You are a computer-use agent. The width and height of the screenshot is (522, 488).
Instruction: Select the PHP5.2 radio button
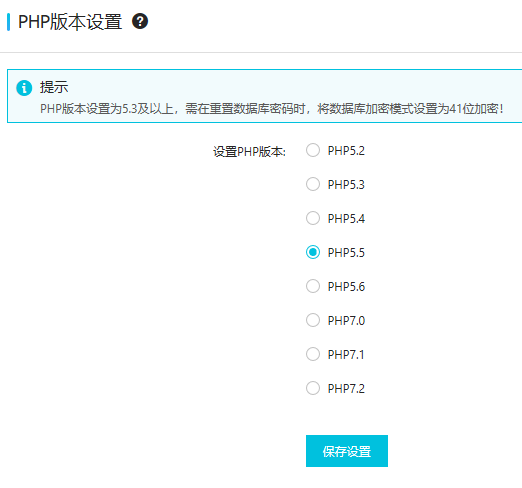tap(313, 150)
